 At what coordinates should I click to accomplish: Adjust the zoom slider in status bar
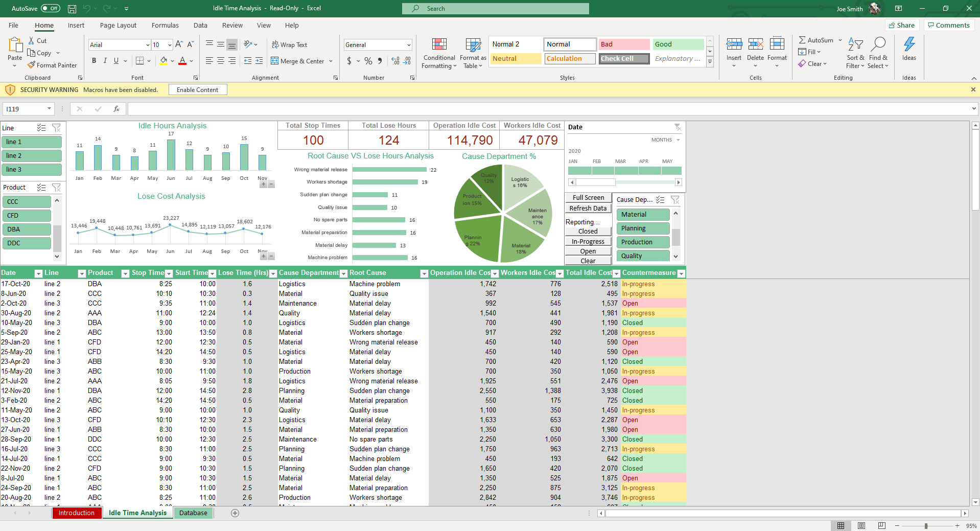click(x=926, y=526)
